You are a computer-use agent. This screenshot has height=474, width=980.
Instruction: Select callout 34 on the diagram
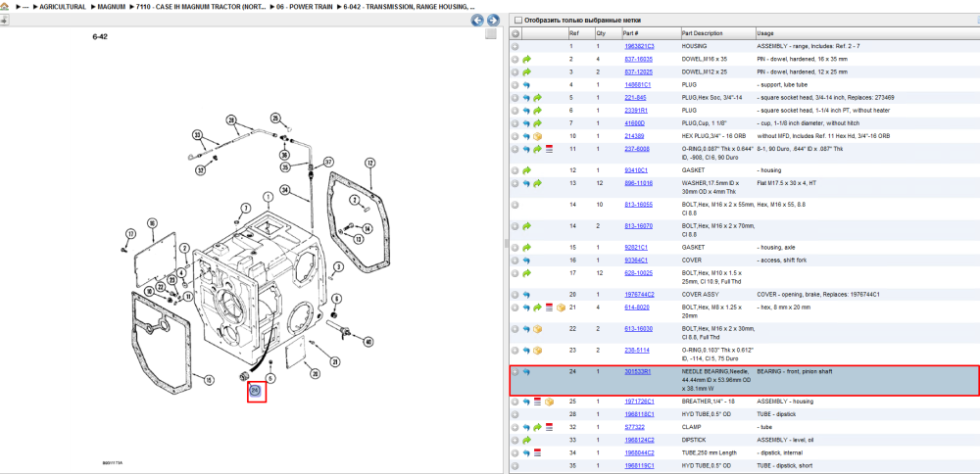click(x=285, y=189)
